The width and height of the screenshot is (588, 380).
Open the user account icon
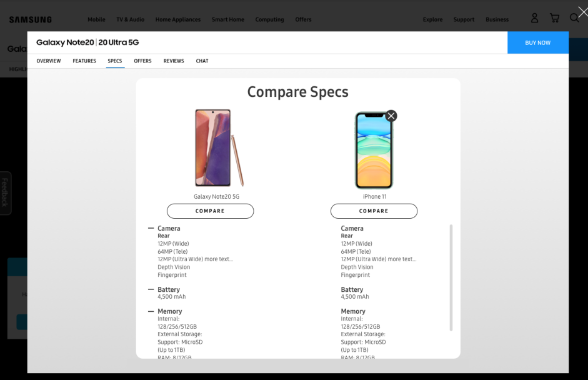click(x=534, y=18)
